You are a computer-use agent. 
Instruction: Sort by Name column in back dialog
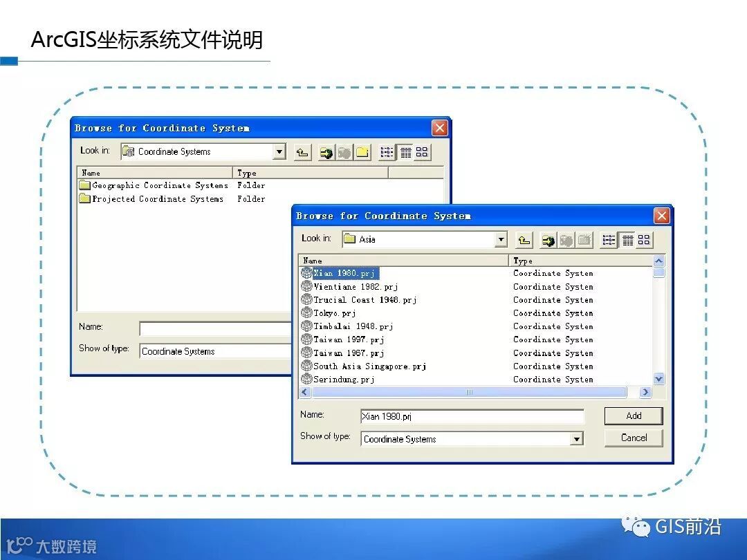pos(155,172)
